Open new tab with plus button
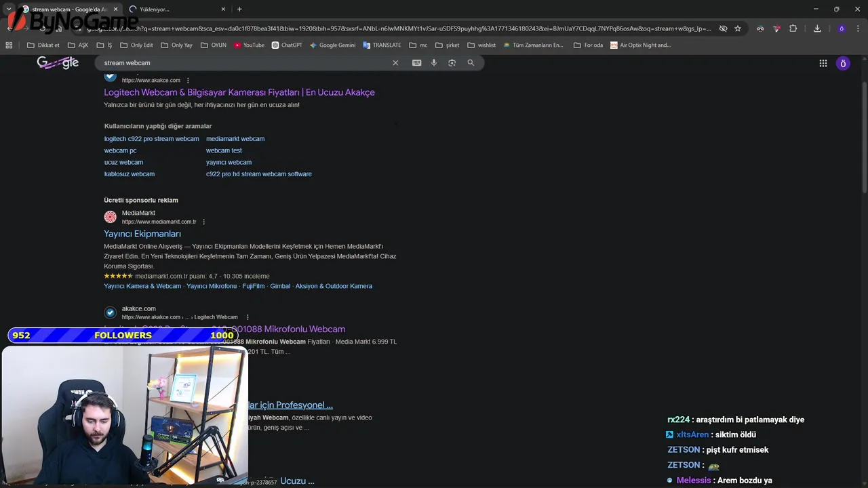Viewport: 868px width, 488px height. tap(239, 9)
